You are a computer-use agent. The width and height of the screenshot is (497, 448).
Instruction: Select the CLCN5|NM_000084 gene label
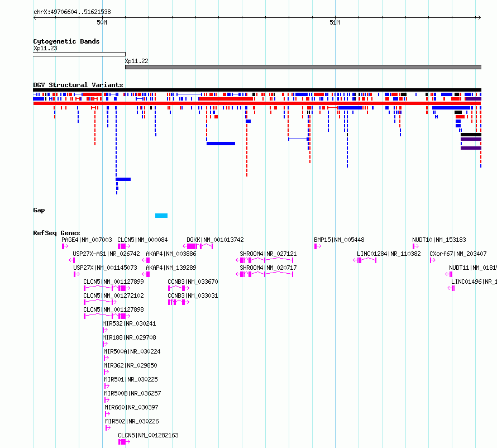coord(142,240)
